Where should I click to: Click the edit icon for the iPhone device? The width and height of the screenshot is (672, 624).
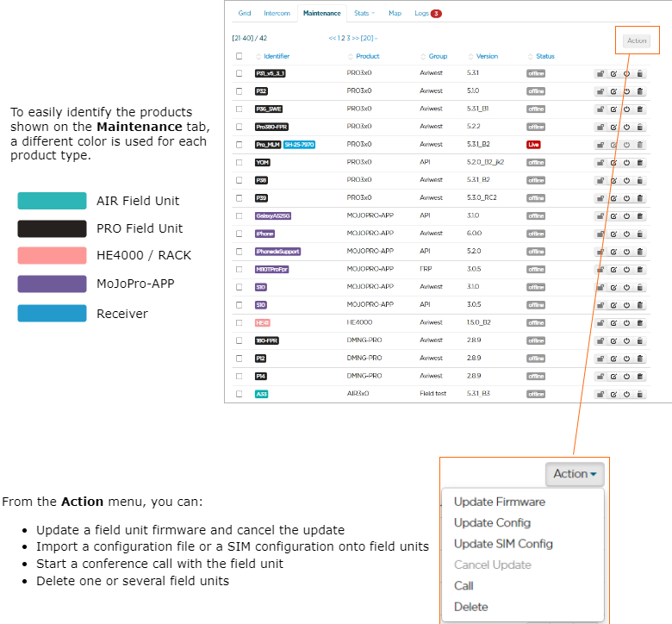pyautogui.click(x=613, y=234)
